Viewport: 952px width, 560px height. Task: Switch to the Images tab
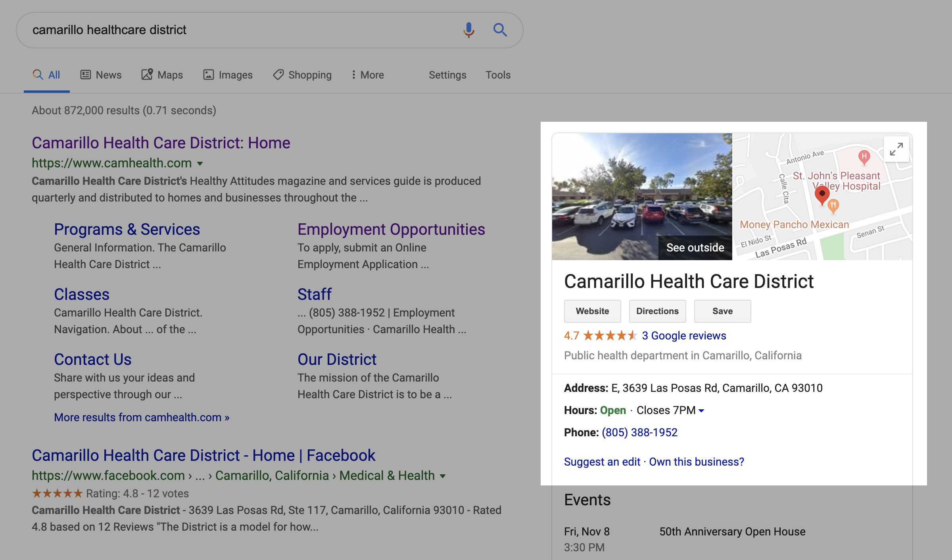point(228,75)
